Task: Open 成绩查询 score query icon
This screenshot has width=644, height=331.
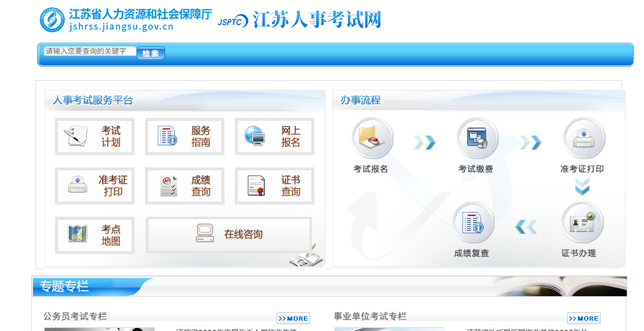Action: tap(169, 186)
